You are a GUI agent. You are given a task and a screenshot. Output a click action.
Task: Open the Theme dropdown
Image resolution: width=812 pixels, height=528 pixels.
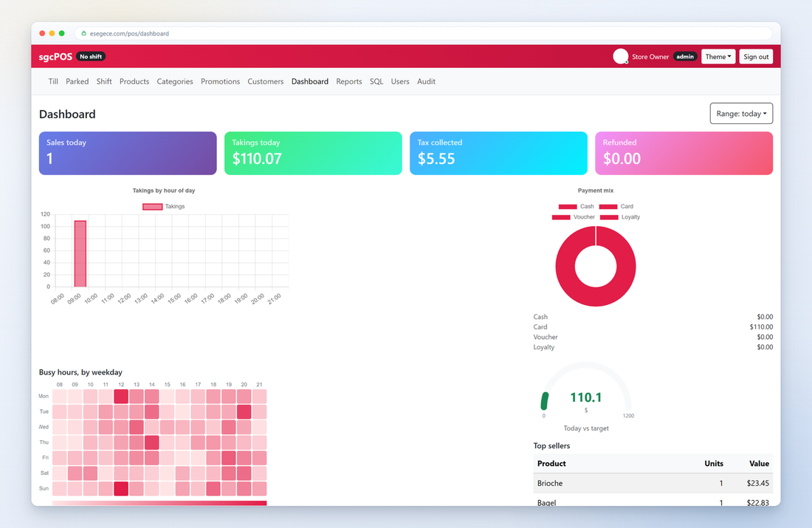718,56
